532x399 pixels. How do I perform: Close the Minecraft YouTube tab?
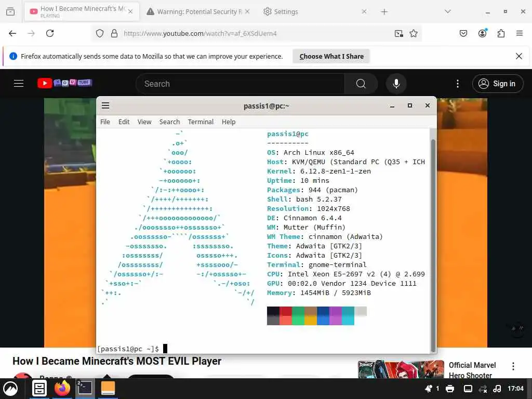pyautogui.click(x=130, y=11)
